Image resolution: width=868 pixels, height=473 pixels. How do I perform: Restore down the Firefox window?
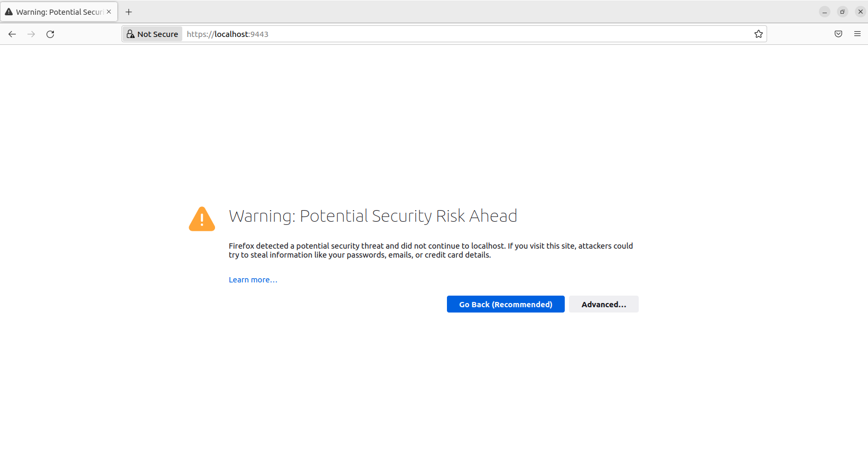tap(843, 12)
